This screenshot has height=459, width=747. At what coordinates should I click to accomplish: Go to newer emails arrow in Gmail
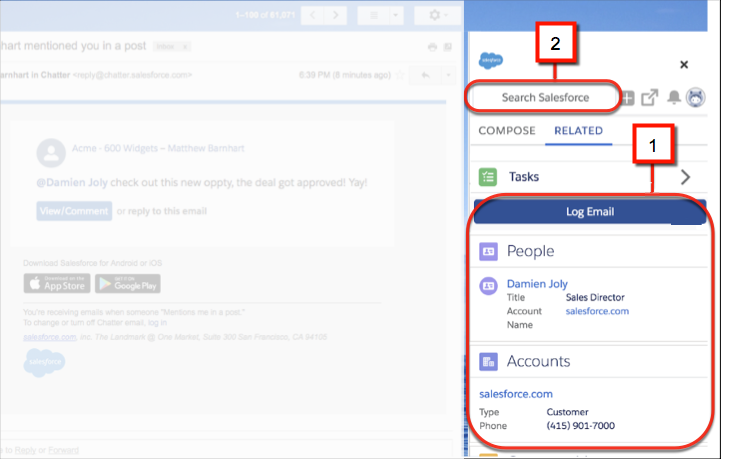coord(313,15)
